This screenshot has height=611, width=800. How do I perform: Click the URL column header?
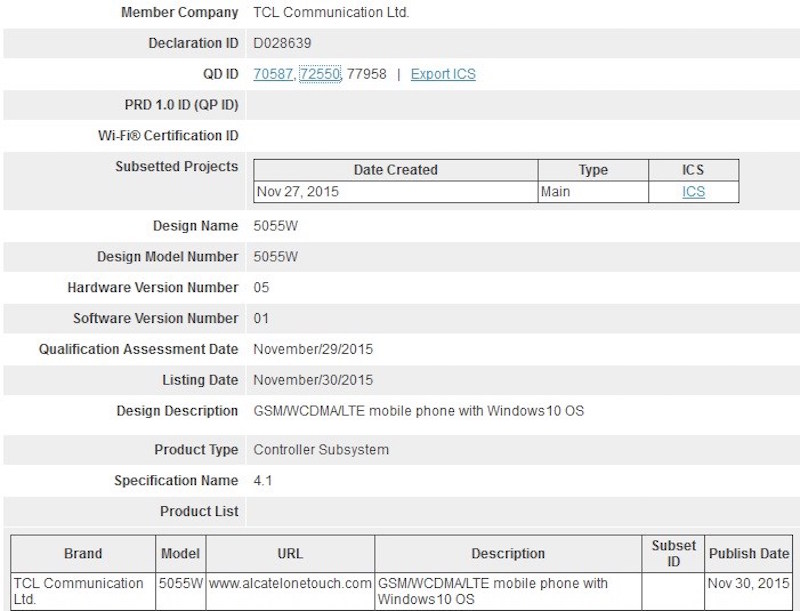[x=289, y=553]
